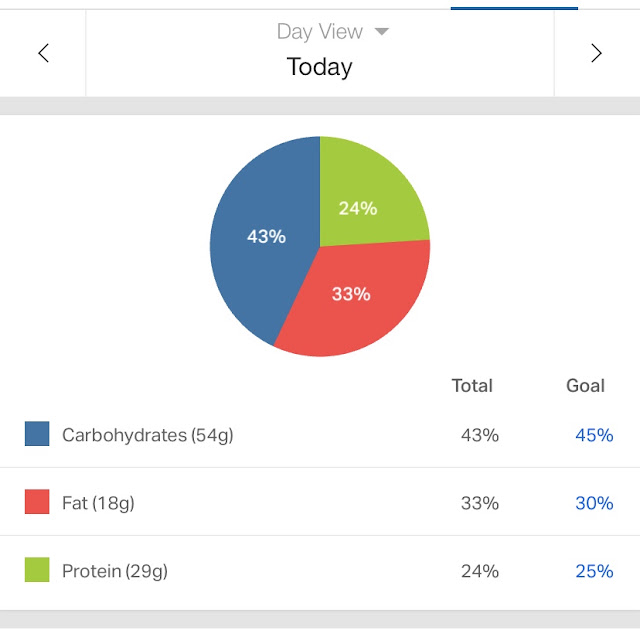Click the dropdown triangle beside Day View
The width and height of the screenshot is (640, 640).
[x=382, y=31]
